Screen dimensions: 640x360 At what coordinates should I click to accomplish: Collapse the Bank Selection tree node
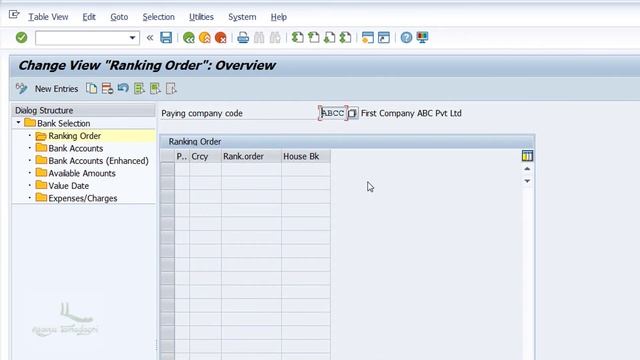click(x=18, y=122)
